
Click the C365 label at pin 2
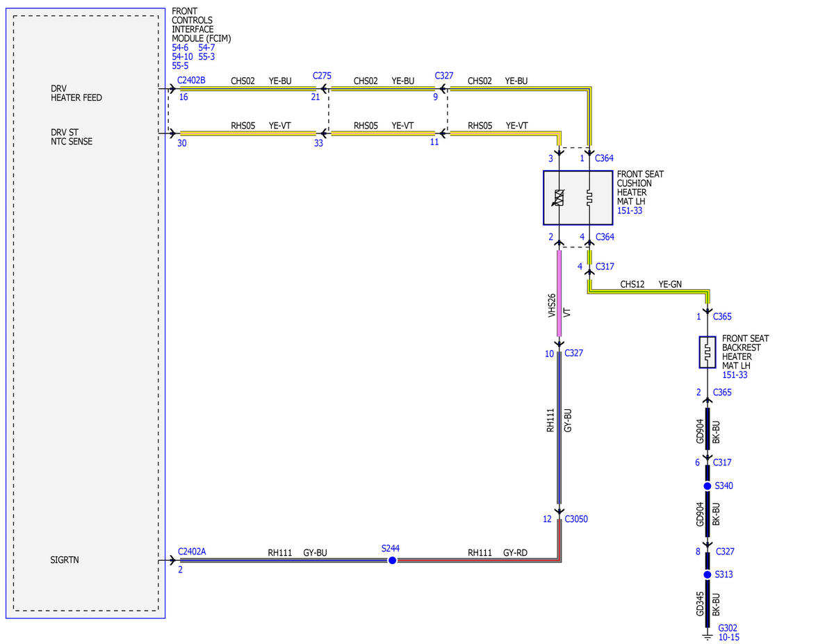pos(723,393)
